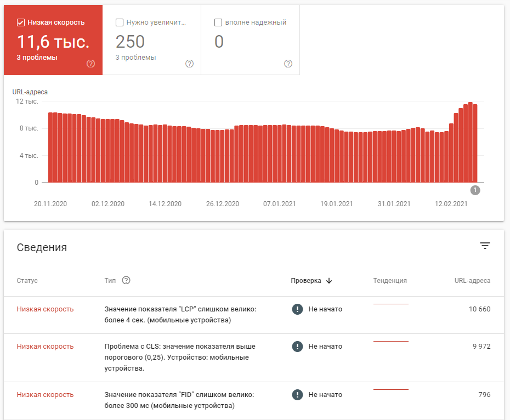Click the Тенденция column header
The height and width of the screenshot is (420, 510).
coord(390,281)
